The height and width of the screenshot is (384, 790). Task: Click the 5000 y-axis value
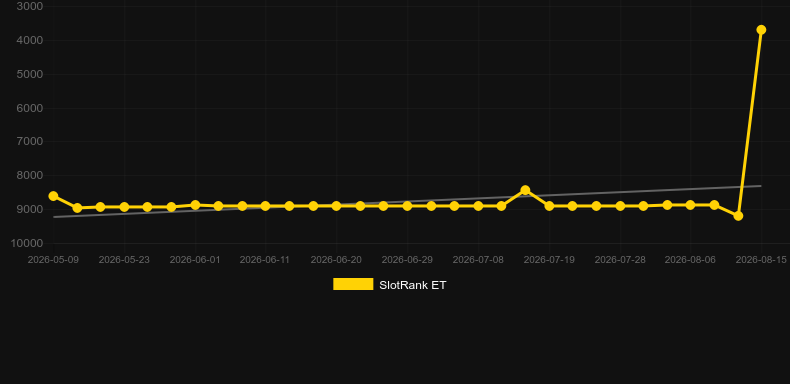pos(30,74)
